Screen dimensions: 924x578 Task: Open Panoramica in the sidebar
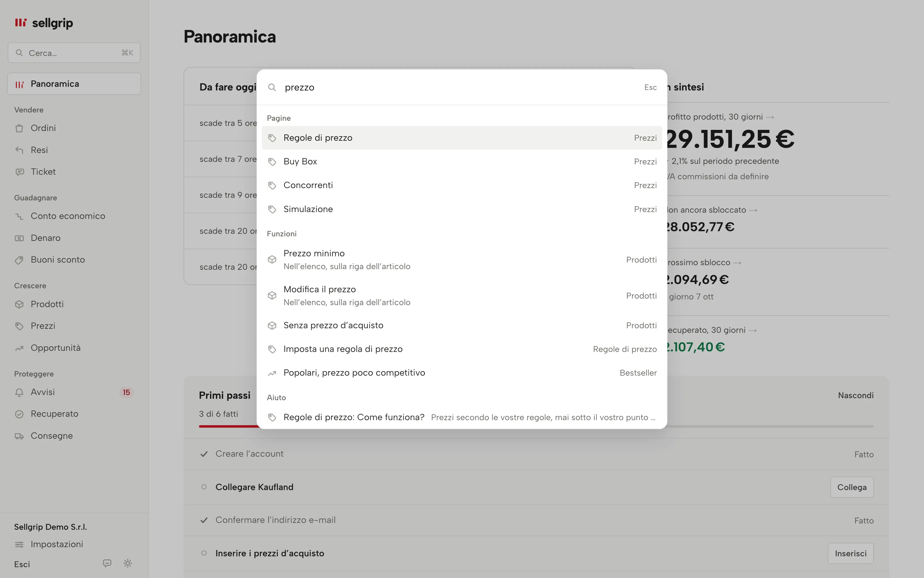pyautogui.click(x=74, y=84)
